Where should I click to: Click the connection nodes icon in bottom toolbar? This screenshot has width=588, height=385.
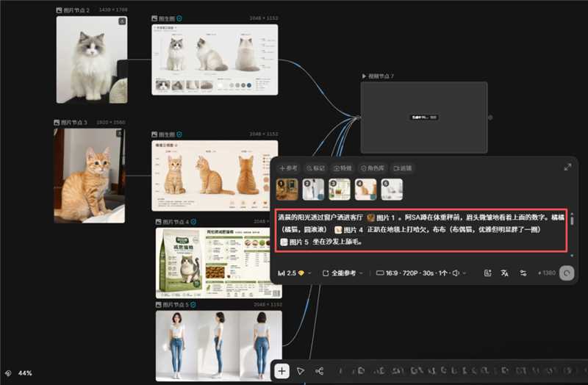320,371
